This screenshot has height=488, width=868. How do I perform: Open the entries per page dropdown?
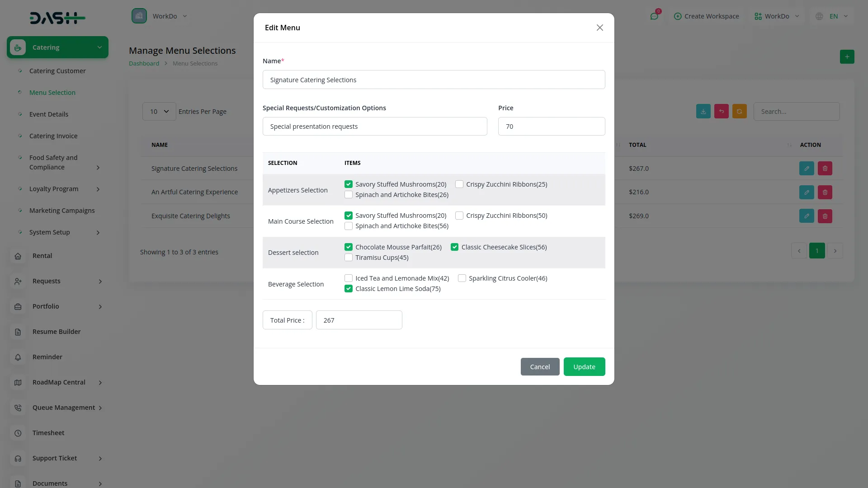159,112
